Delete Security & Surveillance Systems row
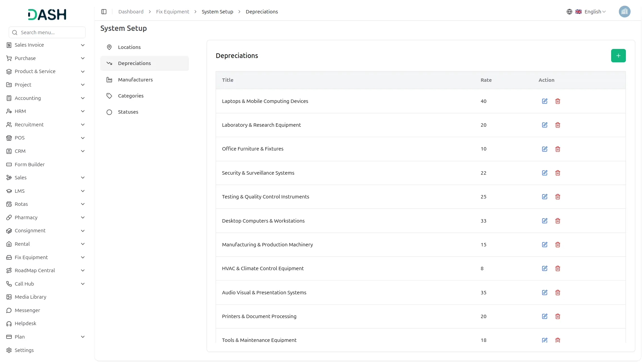 [557, 173]
